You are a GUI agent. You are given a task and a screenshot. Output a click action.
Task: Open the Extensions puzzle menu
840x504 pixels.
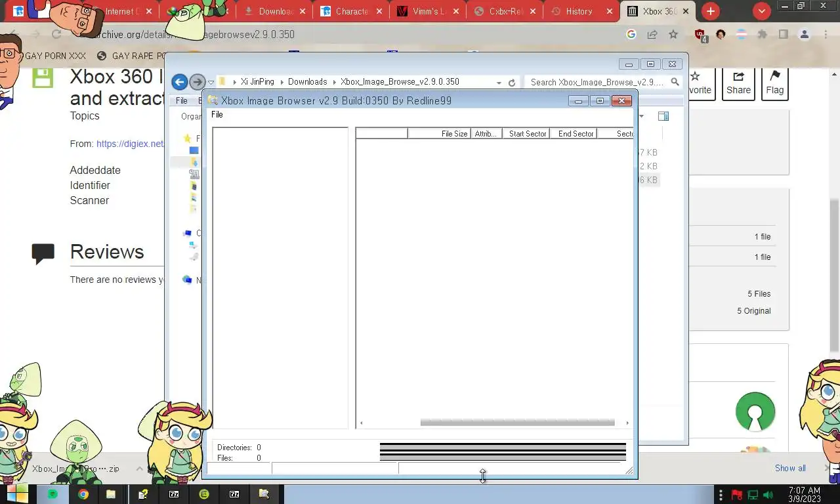point(762,34)
